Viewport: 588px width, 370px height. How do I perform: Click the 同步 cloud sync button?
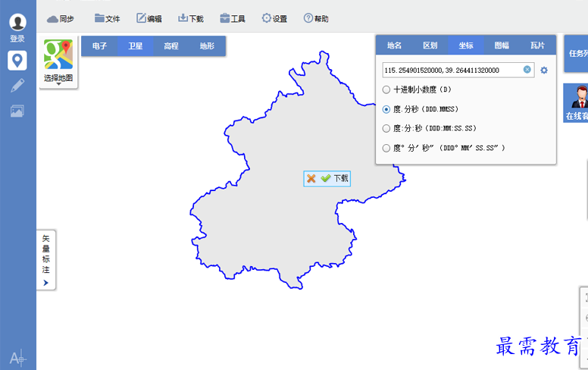(x=61, y=19)
